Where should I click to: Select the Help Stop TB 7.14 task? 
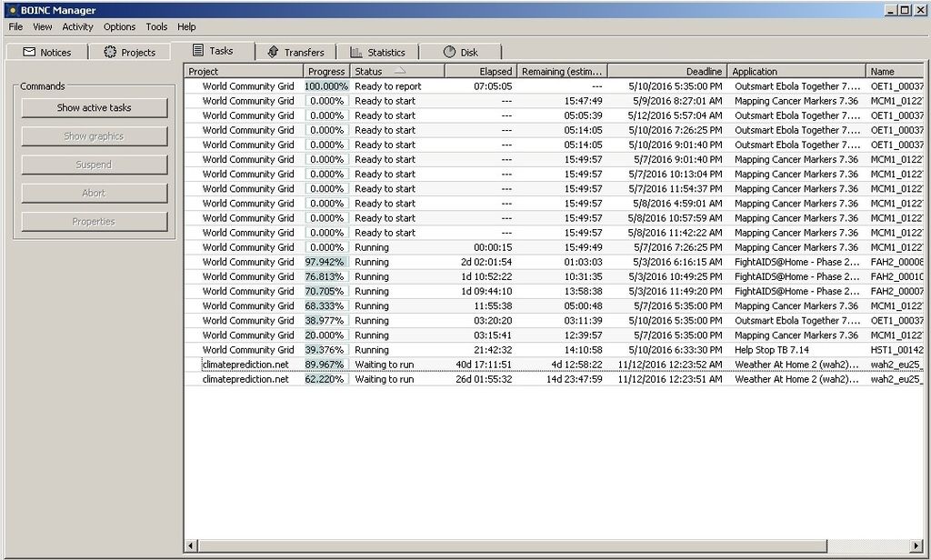pyautogui.click(x=771, y=350)
